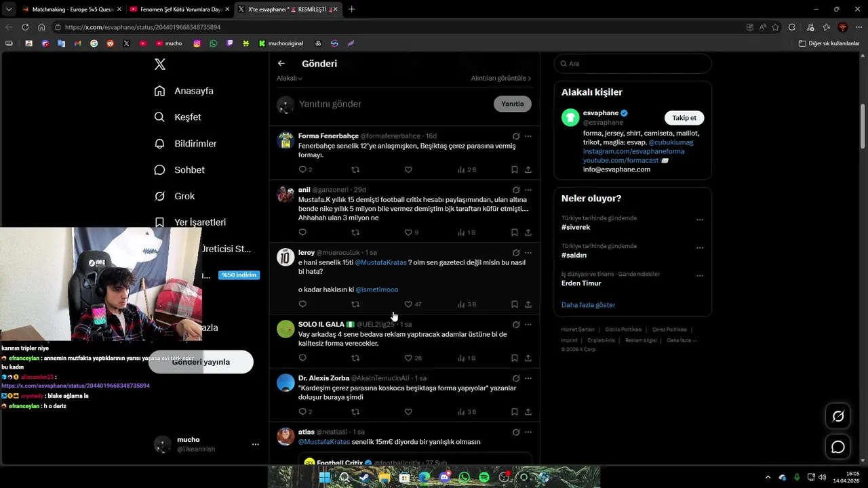Go back using the arrow beside Gönderi
This screenshot has height=488, width=868.
pos(281,64)
